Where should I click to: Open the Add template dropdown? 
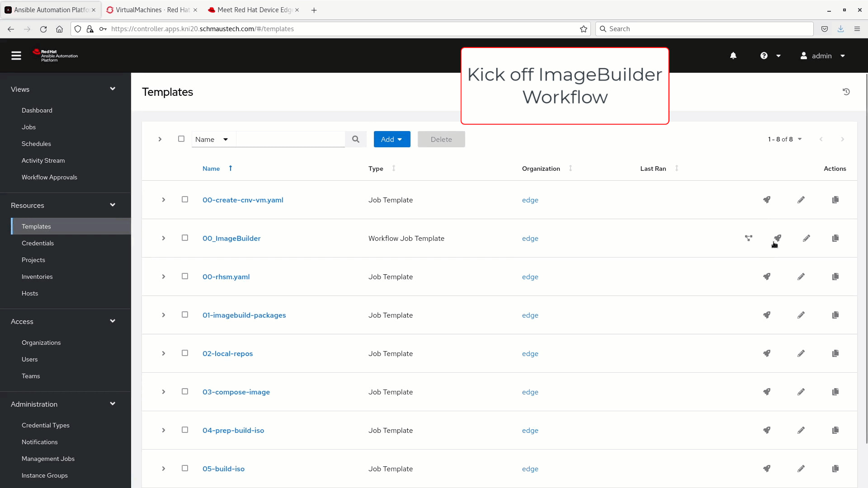tap(392, 139)
